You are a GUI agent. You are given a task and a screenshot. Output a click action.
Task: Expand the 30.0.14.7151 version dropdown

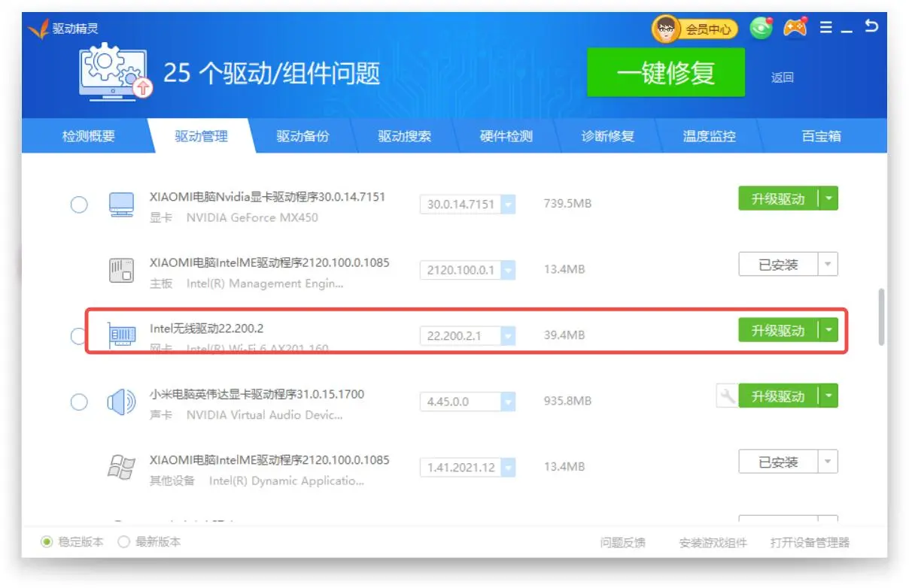(x=508, y=205)
